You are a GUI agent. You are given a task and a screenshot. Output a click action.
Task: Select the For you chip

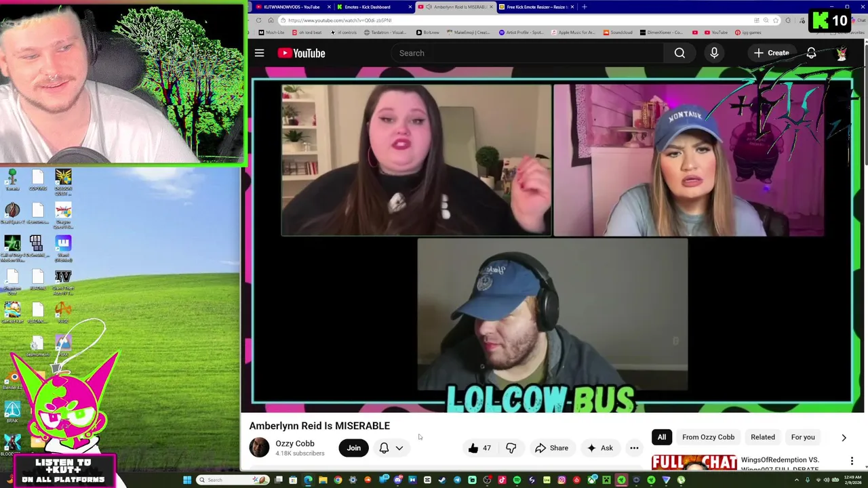coord(803,437)
